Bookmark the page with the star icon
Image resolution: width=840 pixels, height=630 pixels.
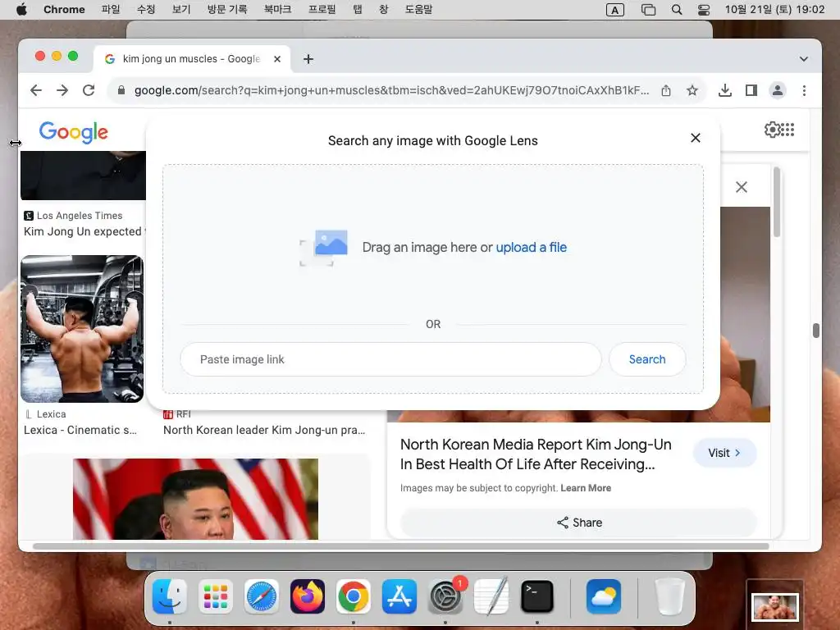(x=692, y=90)
